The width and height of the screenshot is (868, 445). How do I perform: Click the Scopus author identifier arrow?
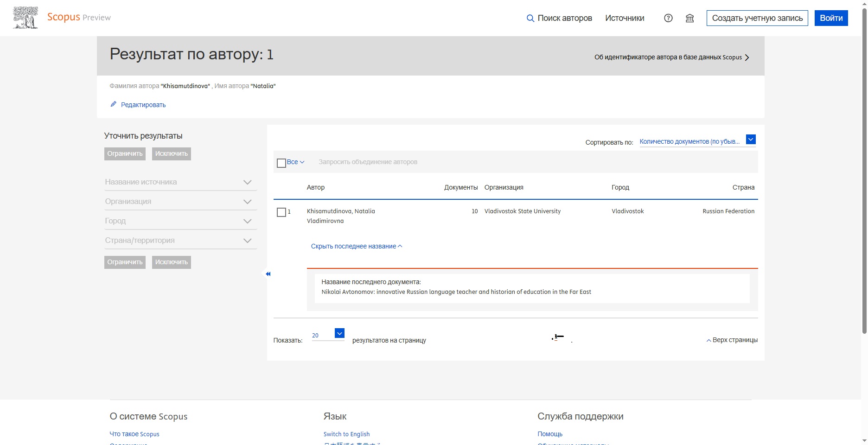747,57
